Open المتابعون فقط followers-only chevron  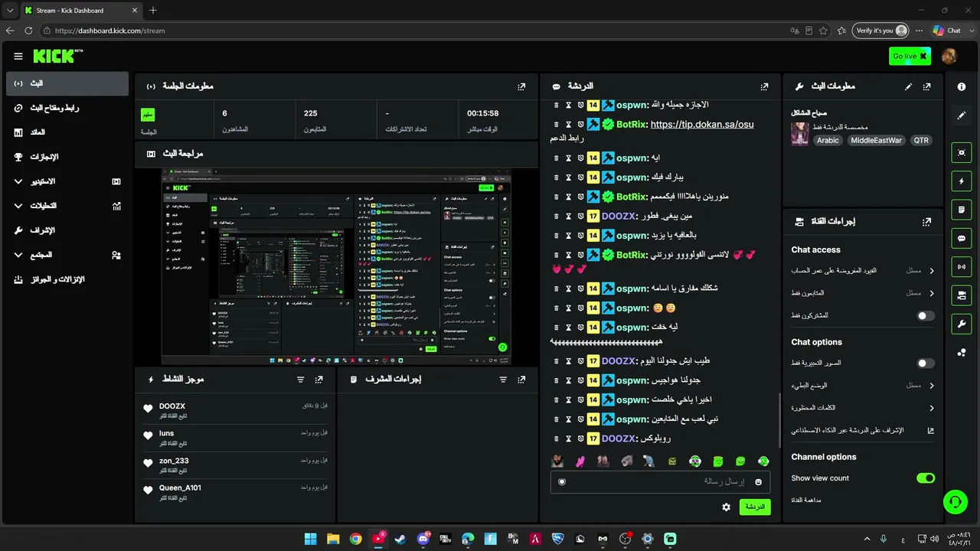point(932,293)
